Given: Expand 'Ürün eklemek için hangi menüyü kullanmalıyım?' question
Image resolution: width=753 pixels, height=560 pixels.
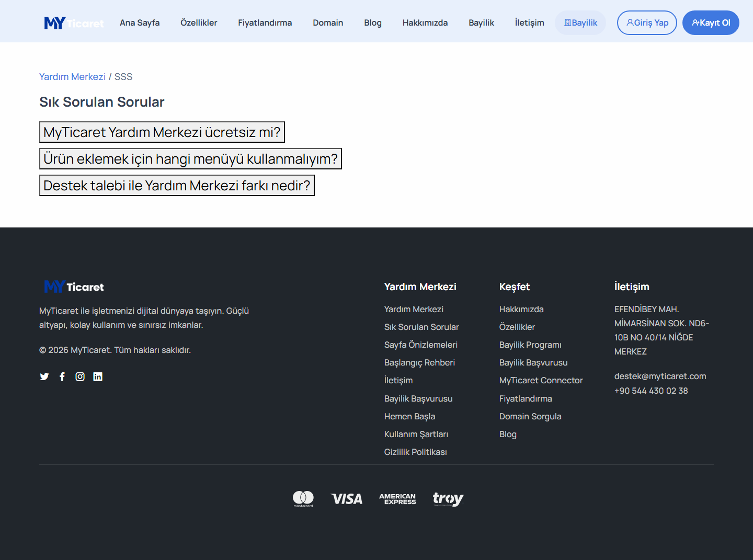Looking at the screenshot, I should click(190, 159).
